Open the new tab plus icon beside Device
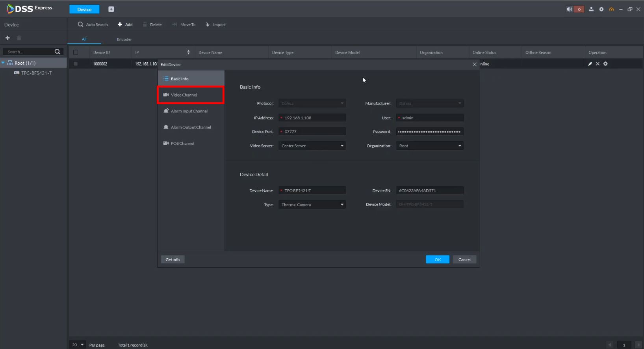The width and height of the screenshot is (644, 349). 111,9
